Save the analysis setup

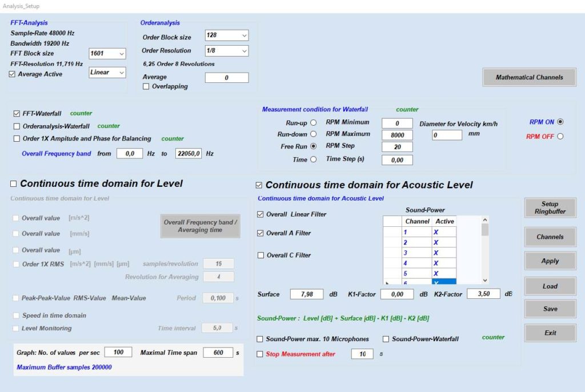pos(550,309)
